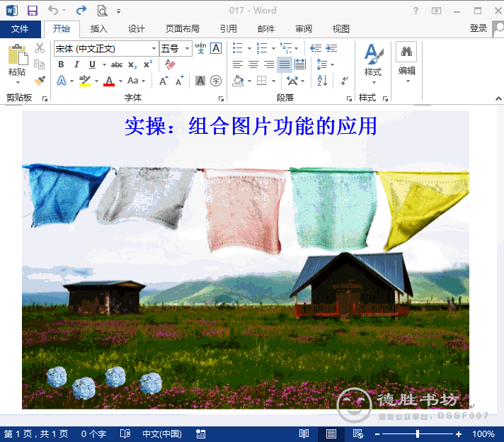
Task: Toggle superscript formatting
Action: 148,64
